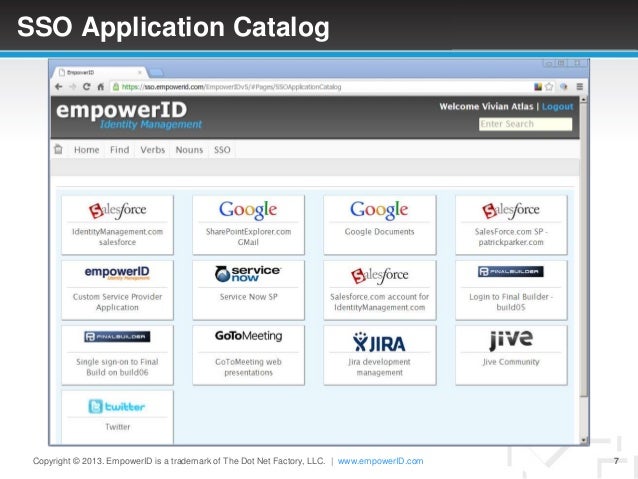
Task: Click the scrollbar down arrow
Action: click(584, 440)
